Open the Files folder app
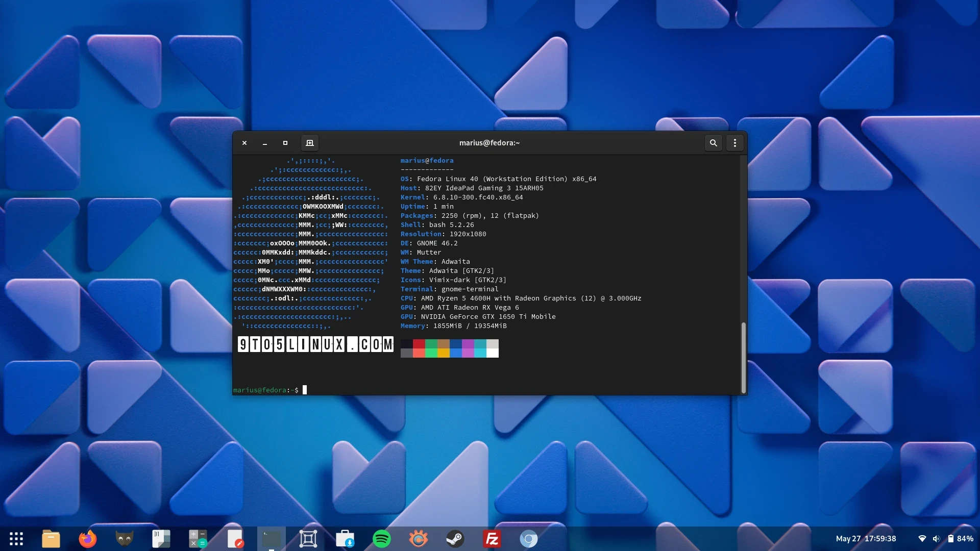 click(51, 539)
